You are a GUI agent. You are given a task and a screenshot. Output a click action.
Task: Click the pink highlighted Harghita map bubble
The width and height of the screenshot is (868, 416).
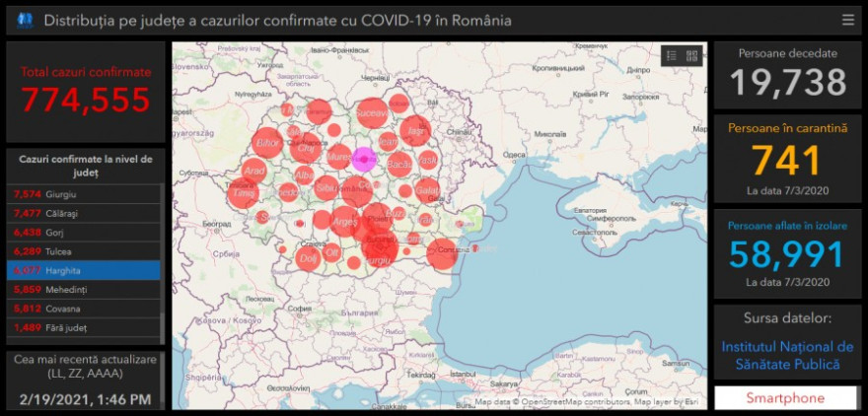coord(364,159)
